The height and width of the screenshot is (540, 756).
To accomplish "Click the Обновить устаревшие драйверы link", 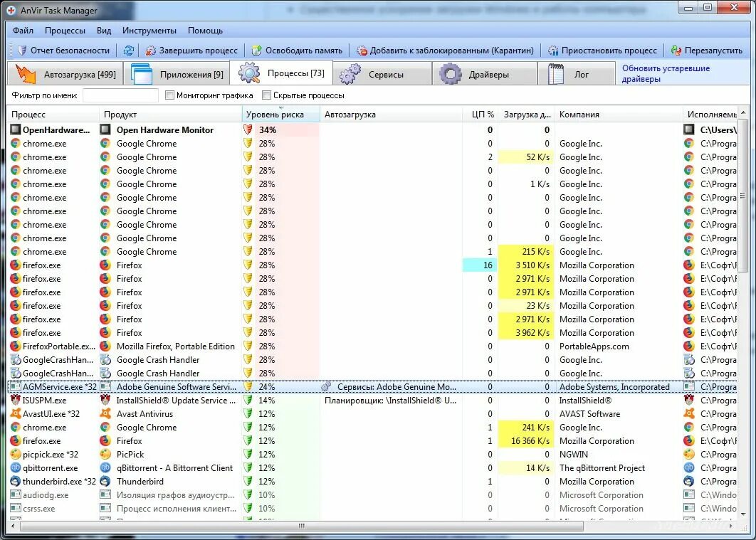I will [666, 74].
